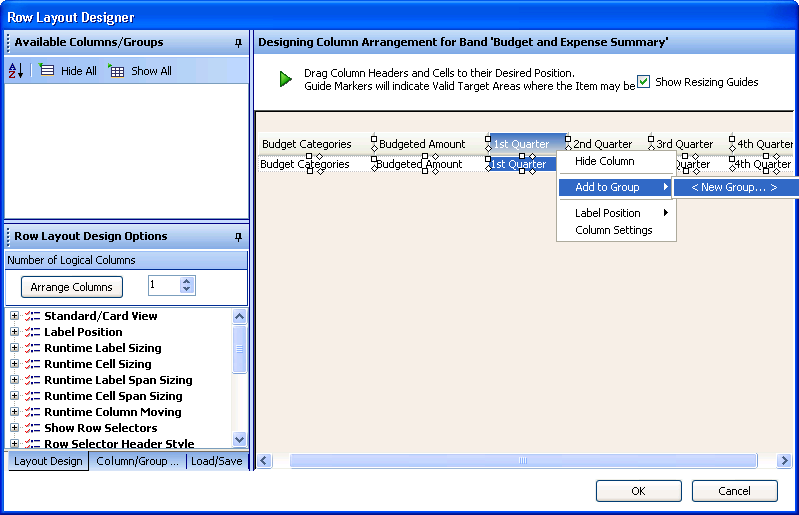
Task: Click the alphabetical sort A-Z icon
Action: pyautogui.click(x=16, y=71)
